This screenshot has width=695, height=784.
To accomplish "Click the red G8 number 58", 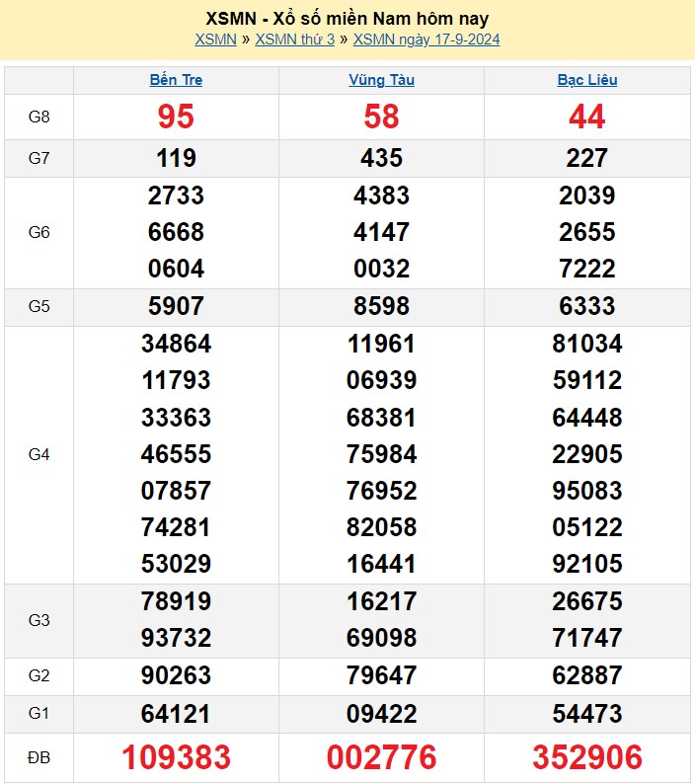I will point(381,118).
